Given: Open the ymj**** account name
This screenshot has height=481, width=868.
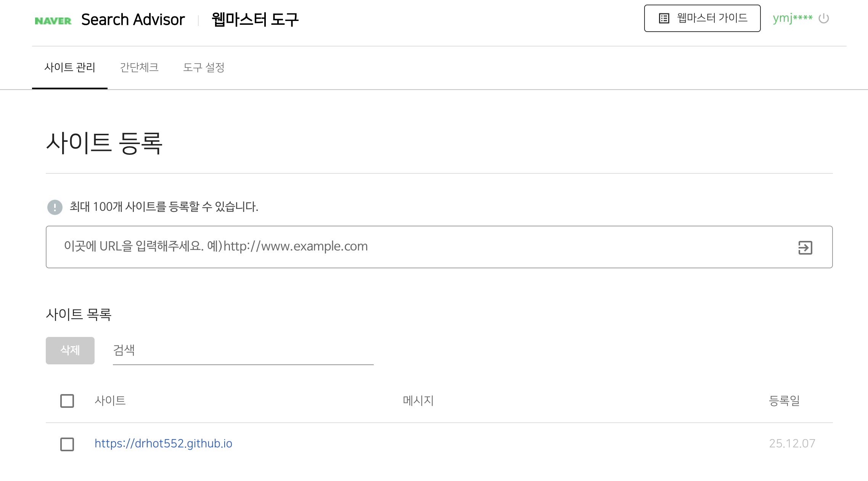Looking at the screenshot, I should [792, 18].
